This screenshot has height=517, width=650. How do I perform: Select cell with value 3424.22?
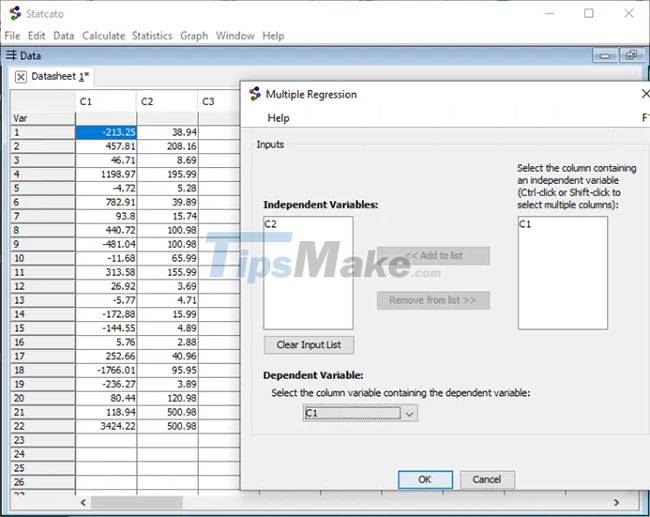(106, 426)
